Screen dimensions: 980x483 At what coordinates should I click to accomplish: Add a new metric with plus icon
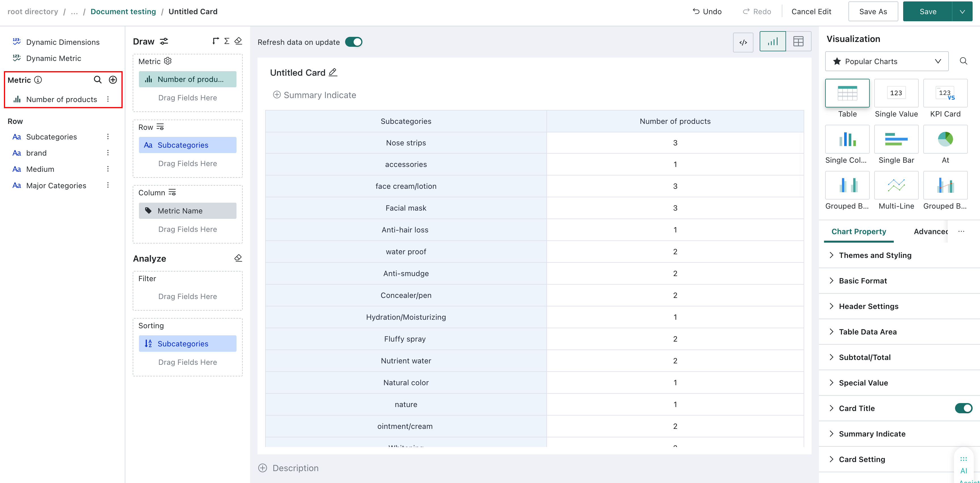click(x=113, y=80)
